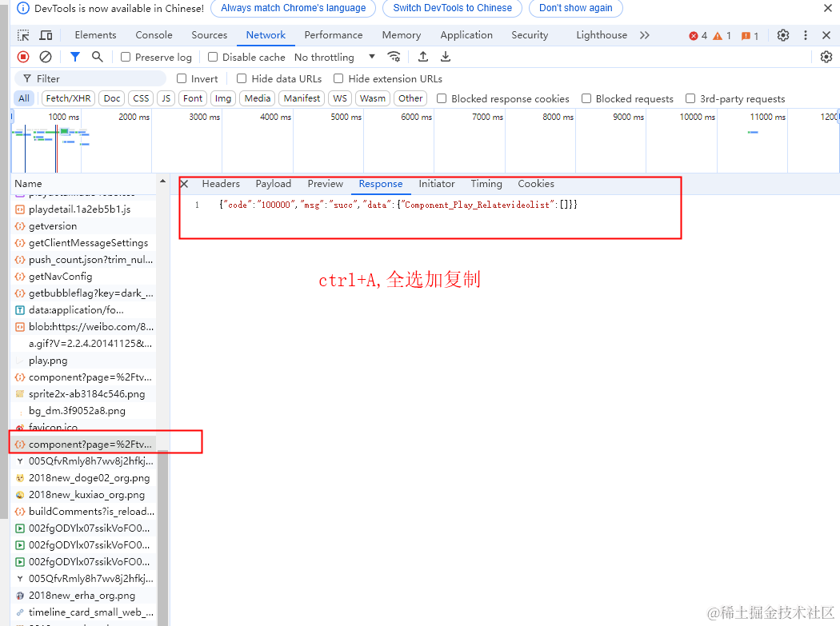840x626 pixels.
Task: Open the Console panel tab
Action: (x=154, y=35)
